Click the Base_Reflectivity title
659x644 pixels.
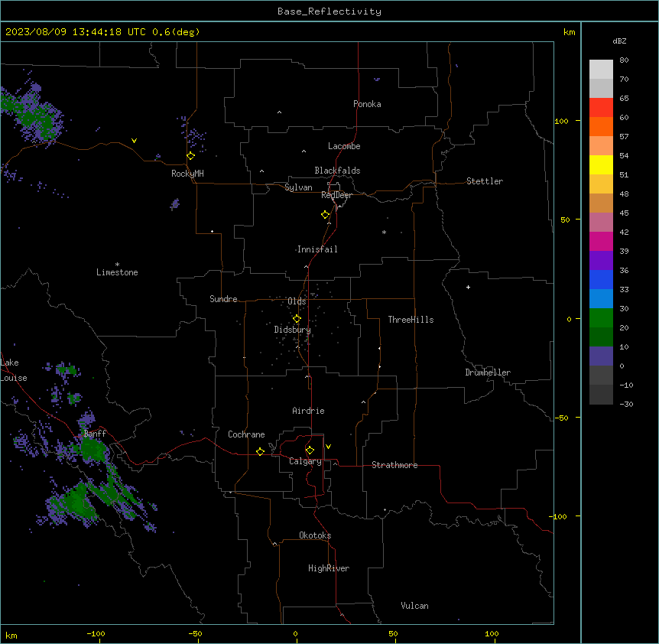pyautogui.click(x=329, y=11)
